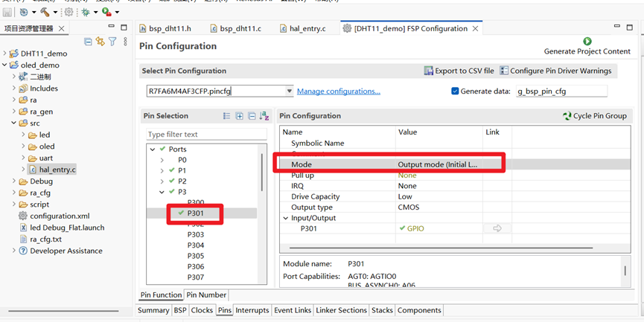The width and height of the screenshot is (644, 322).
Task: Open the Stacks configuration tab
Action: coord(382,310)
